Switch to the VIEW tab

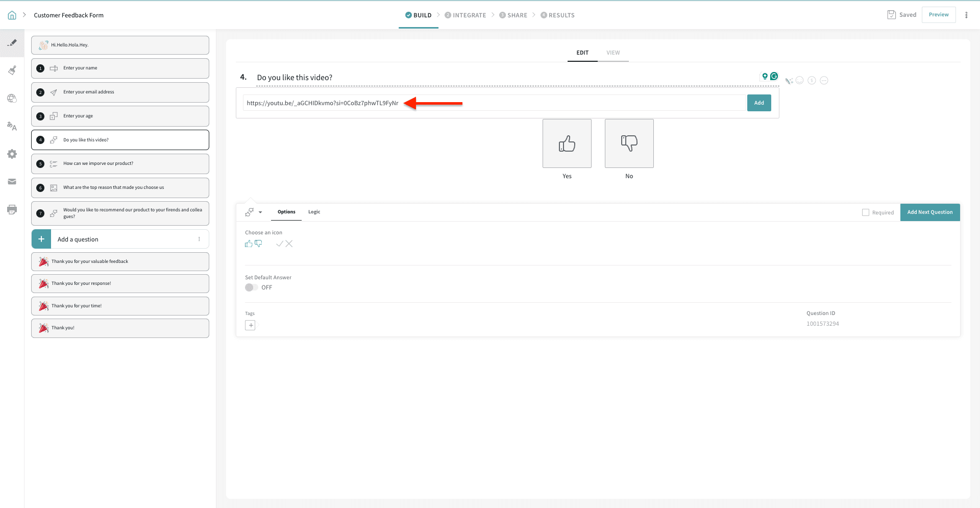tap(613, 52)
